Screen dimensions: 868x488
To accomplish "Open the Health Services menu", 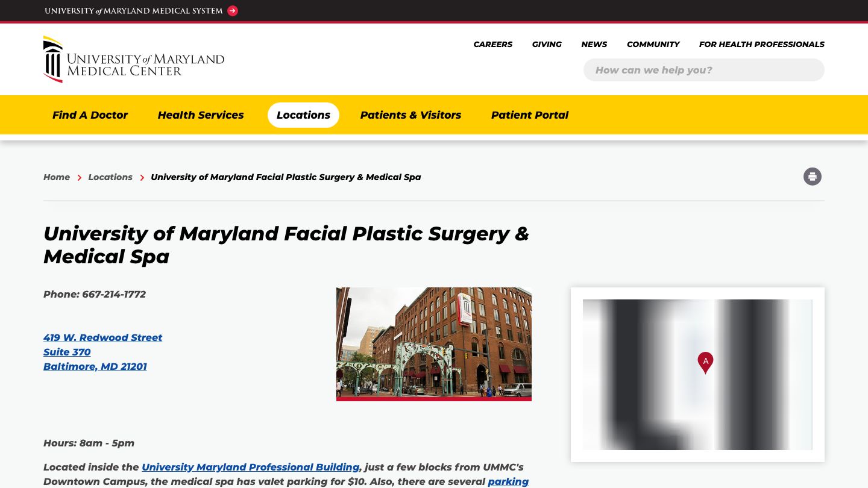I will 200,115.
